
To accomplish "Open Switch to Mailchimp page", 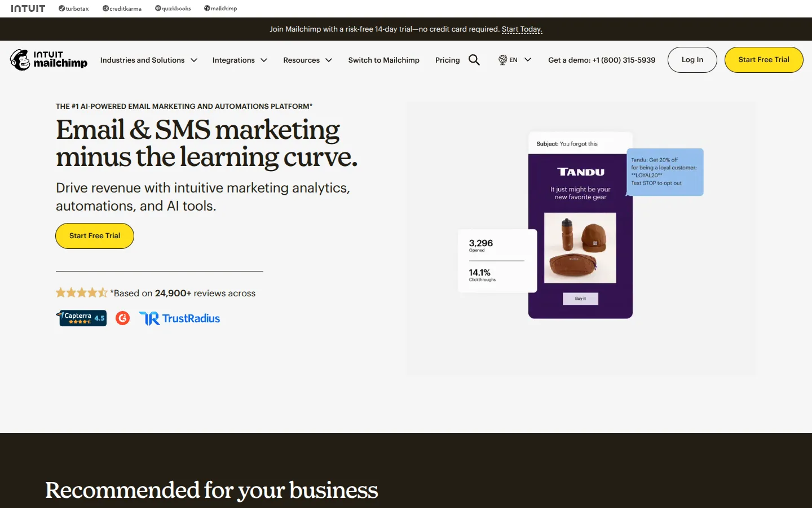I will pos(383,60).
